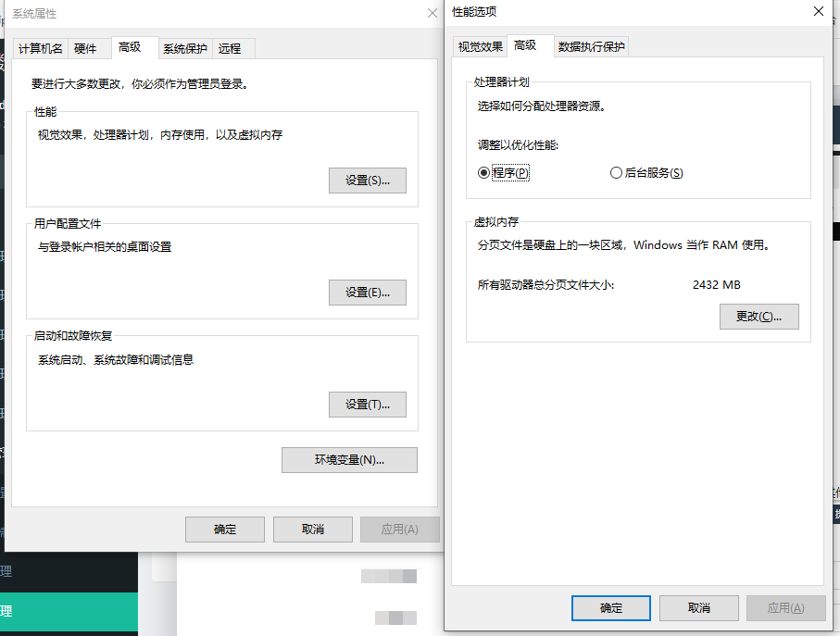The image size is (840, 636).
Task: Open the 计算机名 tab in 系统属性
Action: coord(40,49)
